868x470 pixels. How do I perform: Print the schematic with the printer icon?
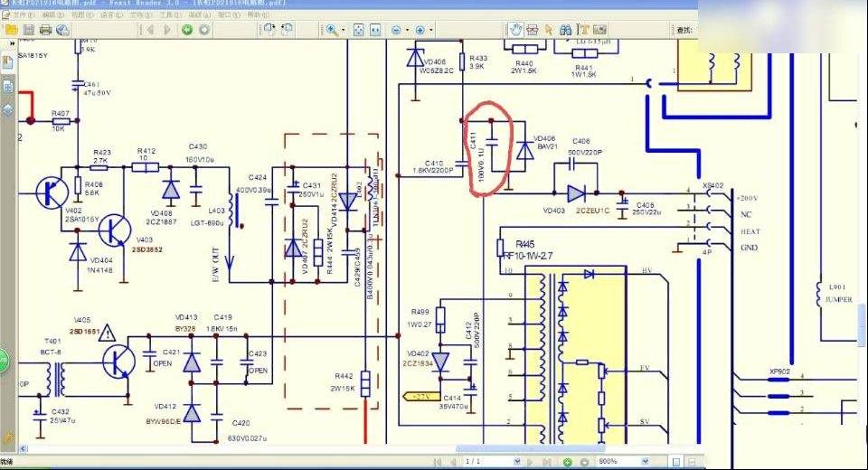(x=45, y=30)
